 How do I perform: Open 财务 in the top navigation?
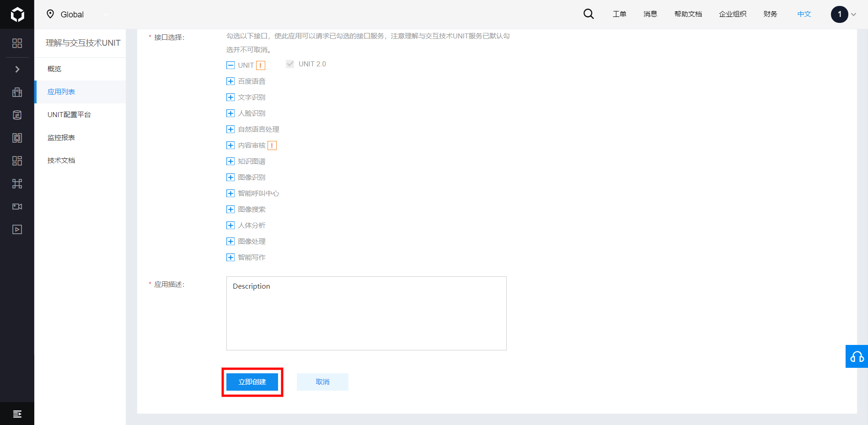coord(770,14)
